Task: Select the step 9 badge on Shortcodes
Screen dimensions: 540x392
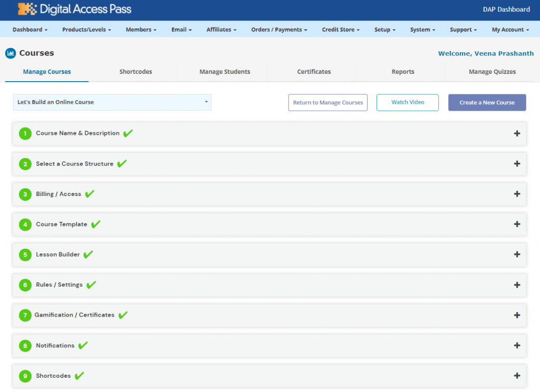Action: (x=25, y=376)
